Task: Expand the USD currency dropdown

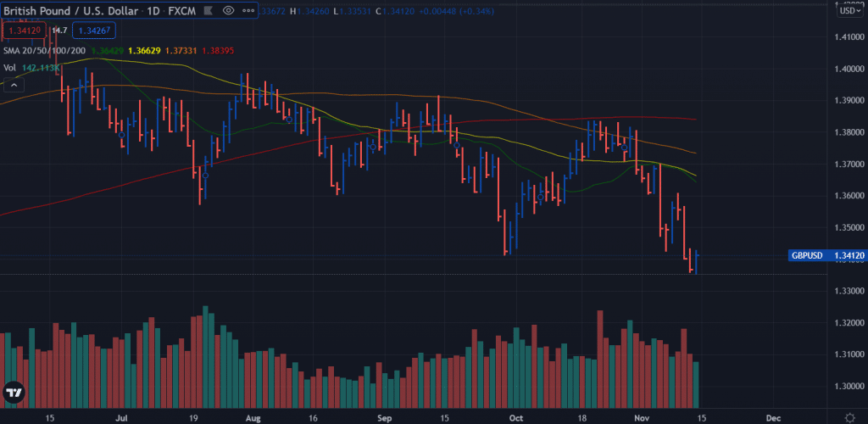Action: 849,11
